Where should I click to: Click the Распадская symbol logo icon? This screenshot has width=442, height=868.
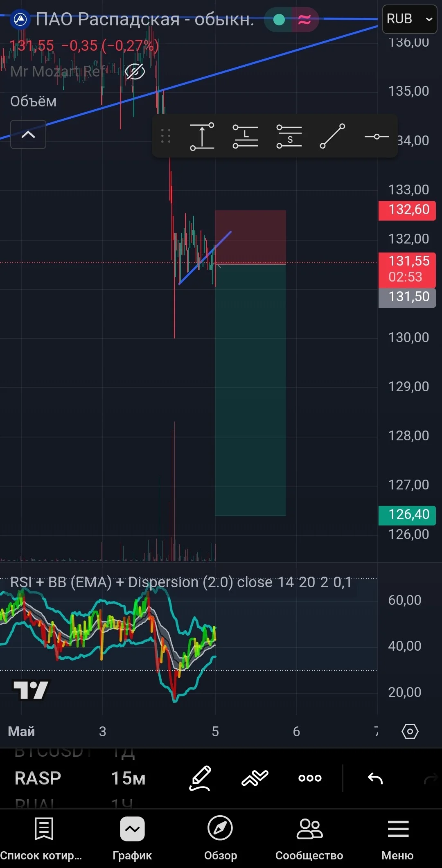20,19
